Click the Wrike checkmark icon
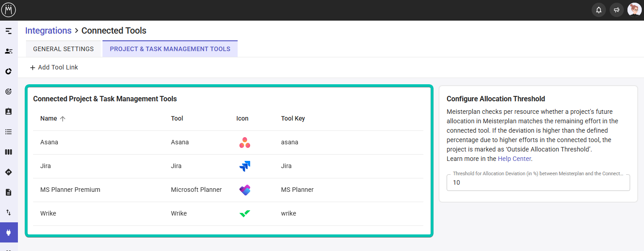 [x=245, y=214]
